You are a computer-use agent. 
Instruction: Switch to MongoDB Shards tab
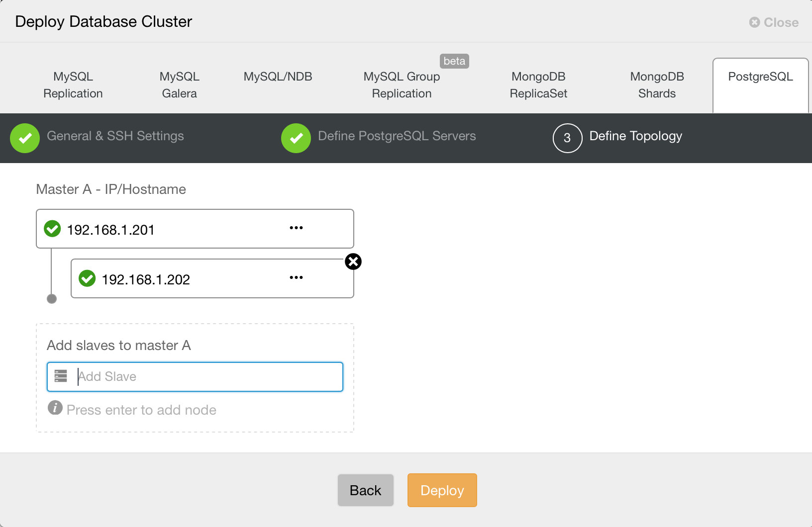click(657, 85)
